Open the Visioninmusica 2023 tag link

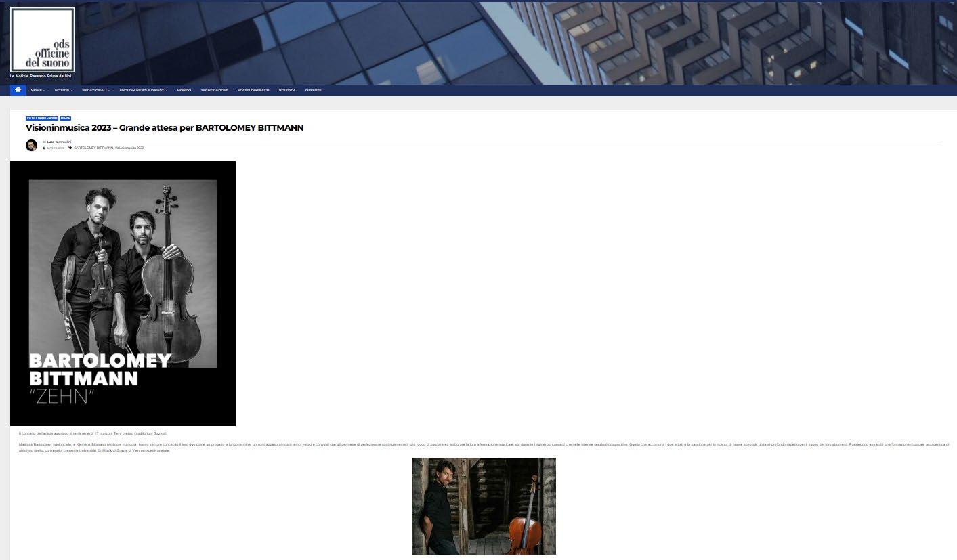[129, 148]
